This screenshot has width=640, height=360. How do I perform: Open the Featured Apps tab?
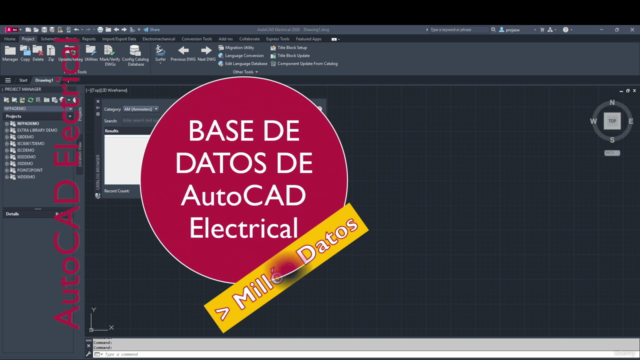point(308,39)
